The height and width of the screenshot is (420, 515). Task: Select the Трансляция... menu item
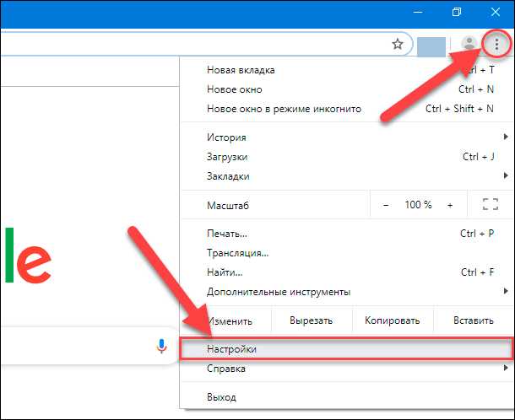click(x=347, y=253)
